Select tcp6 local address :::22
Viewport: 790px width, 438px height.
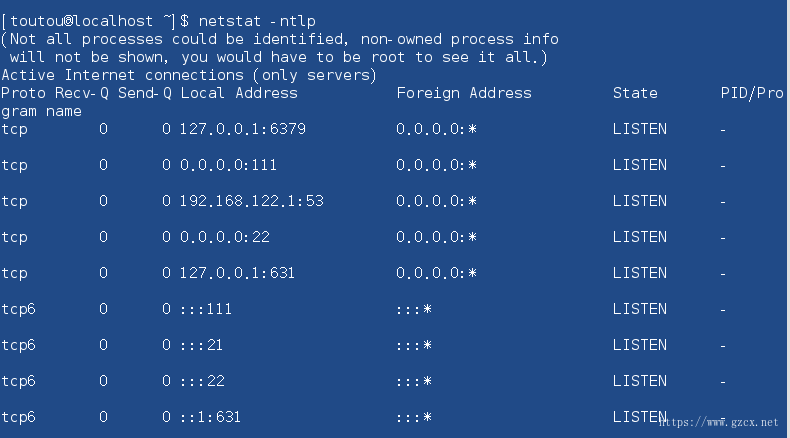point(203,381)
